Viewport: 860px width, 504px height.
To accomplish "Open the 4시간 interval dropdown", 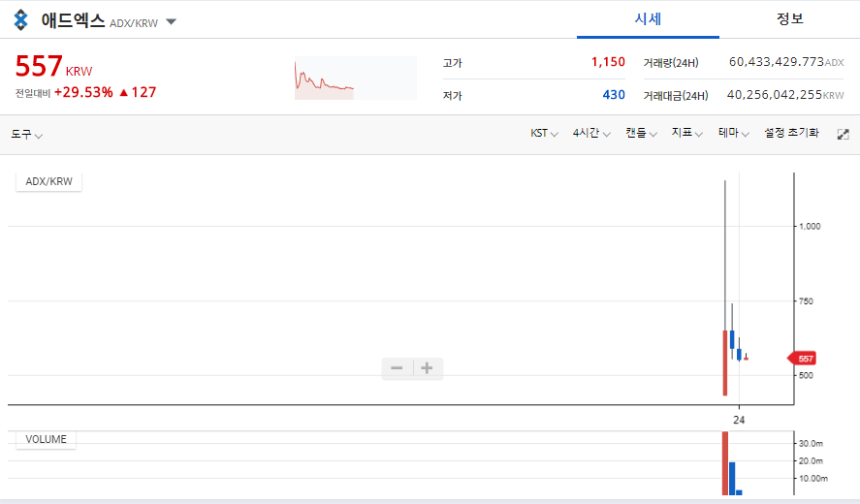I will tap(590, 134).
